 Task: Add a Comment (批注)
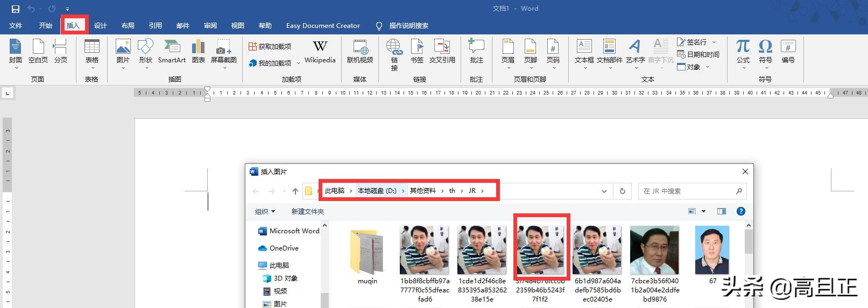(476, 52)
